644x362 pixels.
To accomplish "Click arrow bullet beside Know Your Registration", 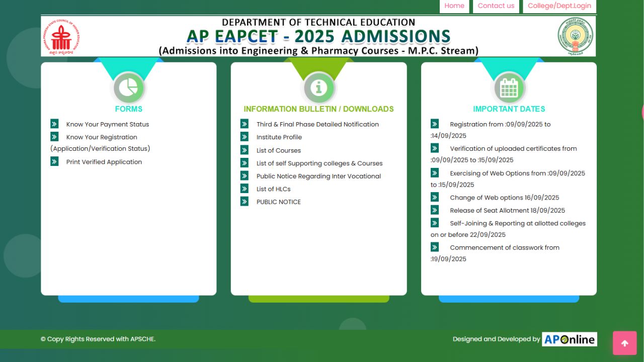I will point(54,136).
